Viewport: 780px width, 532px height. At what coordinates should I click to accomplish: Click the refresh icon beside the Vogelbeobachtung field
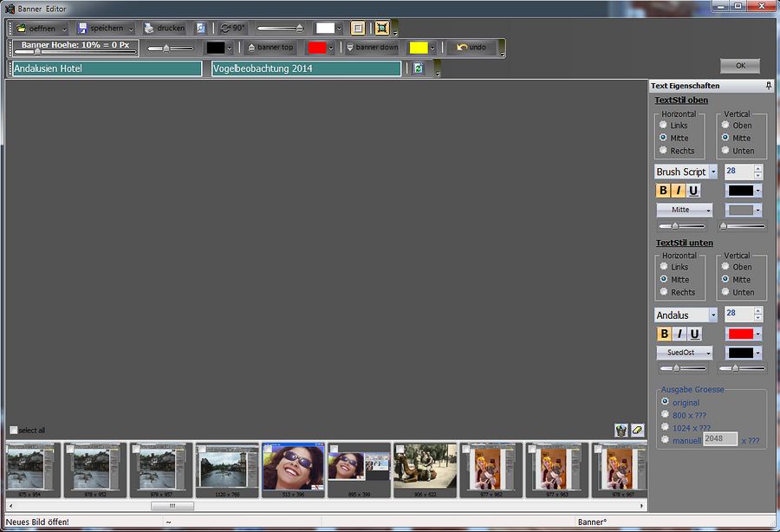point(418,68)
